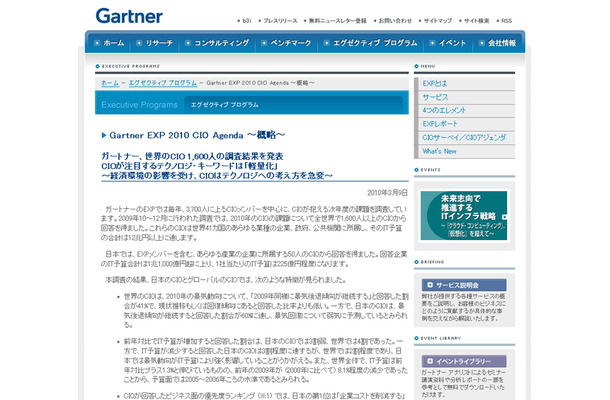Click the square bullet icon beside ホーム
Image resolution: width=610 pixels, height=400 pixels.
click(x=97, y=43)
